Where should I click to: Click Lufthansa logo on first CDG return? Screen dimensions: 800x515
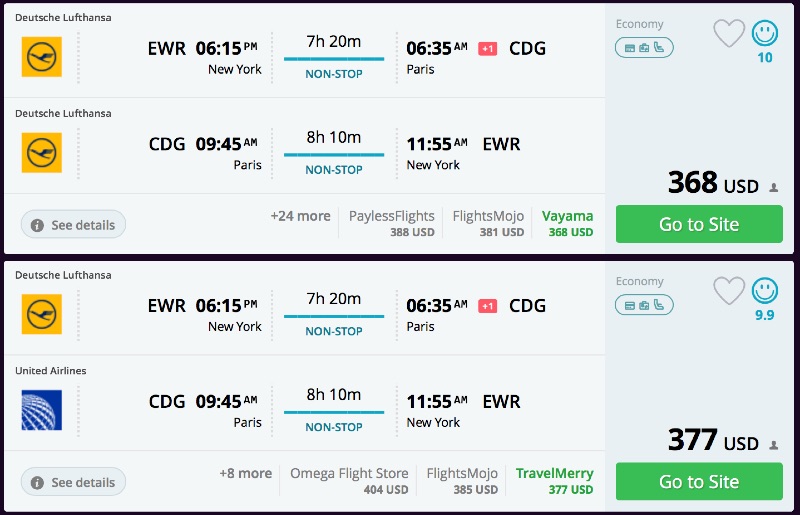[41, 153]
